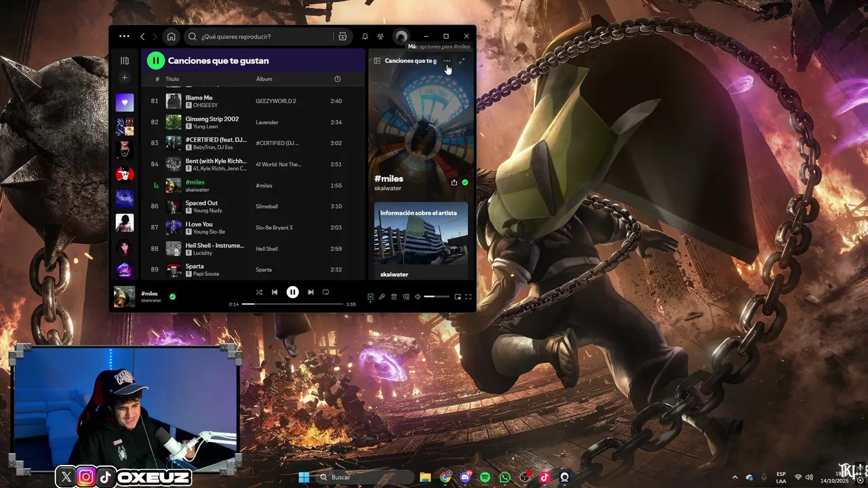Toggle the green liked check in now playing panel
The width and height of the screenshot is (868, 488).
click(465, 182)
